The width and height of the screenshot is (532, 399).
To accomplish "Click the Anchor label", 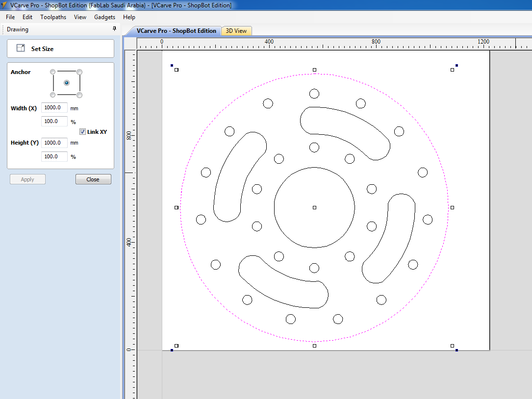I will (x=21, y=72).
